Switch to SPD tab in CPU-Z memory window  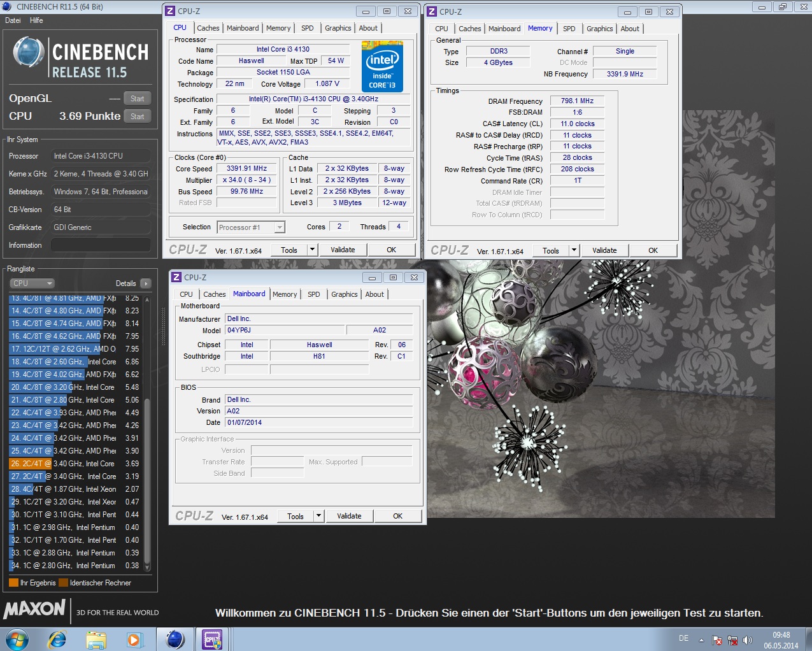click(x=569, y=29)
